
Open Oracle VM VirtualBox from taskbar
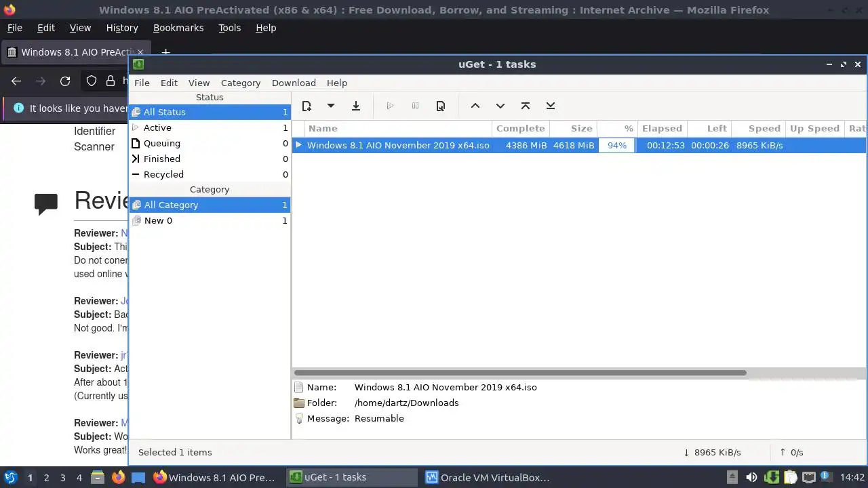pyautogui.click(x=488, y=477)
